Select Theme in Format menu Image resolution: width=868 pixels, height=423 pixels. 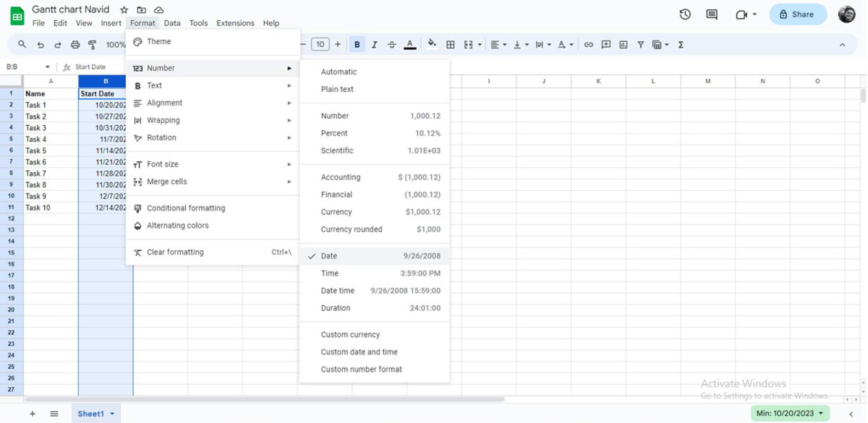click(x=213, y=42)
